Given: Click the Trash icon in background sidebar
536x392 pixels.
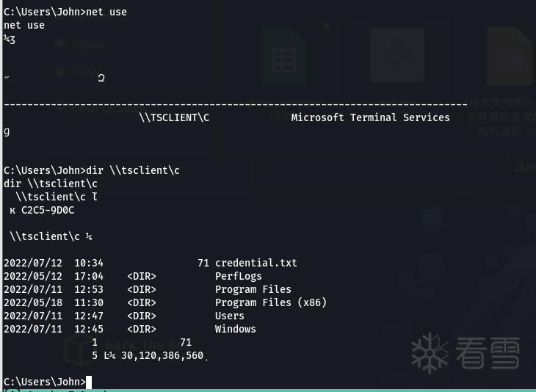Looking at the screenshot, I should (60, 72).
